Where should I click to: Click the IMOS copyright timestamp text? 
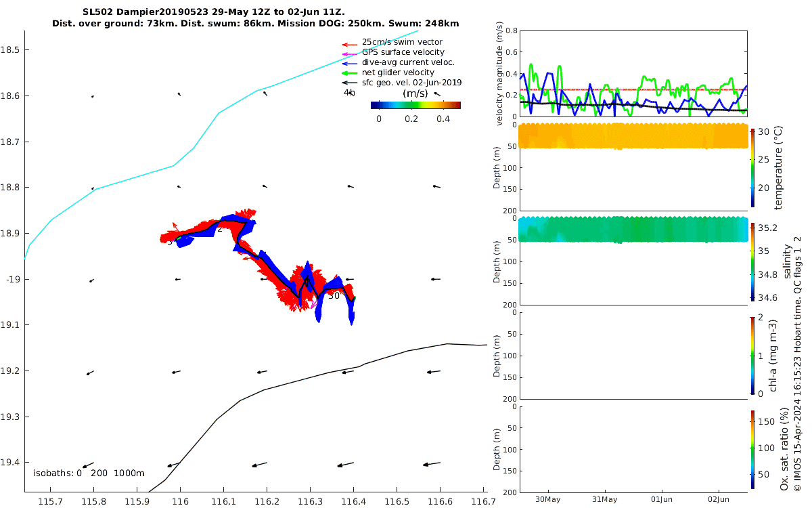tap(798, 363)
